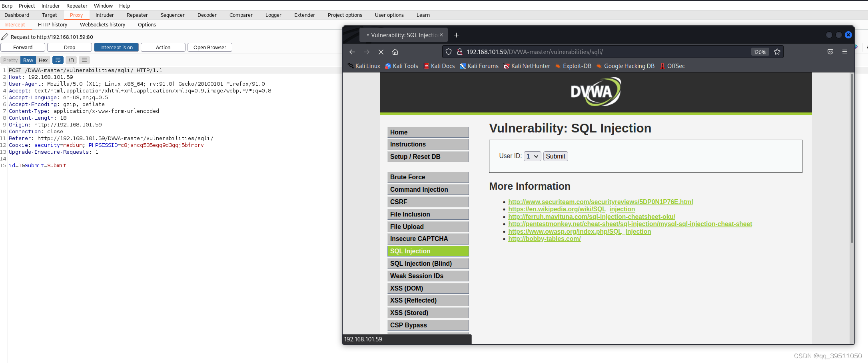The height and width of the screenshot is (363, 868).
Task: Open the HTTP history sub-tab
Action: coord(52,25)
